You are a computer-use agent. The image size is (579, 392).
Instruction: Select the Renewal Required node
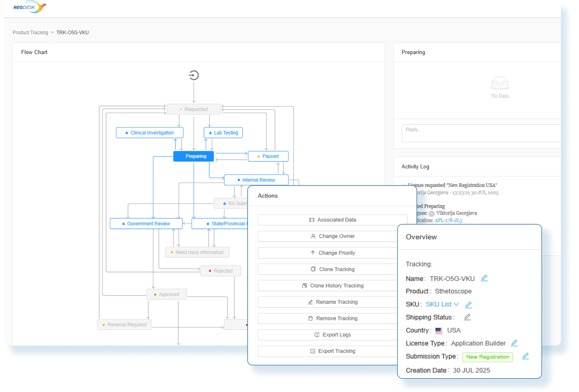(x=124, y=325)
